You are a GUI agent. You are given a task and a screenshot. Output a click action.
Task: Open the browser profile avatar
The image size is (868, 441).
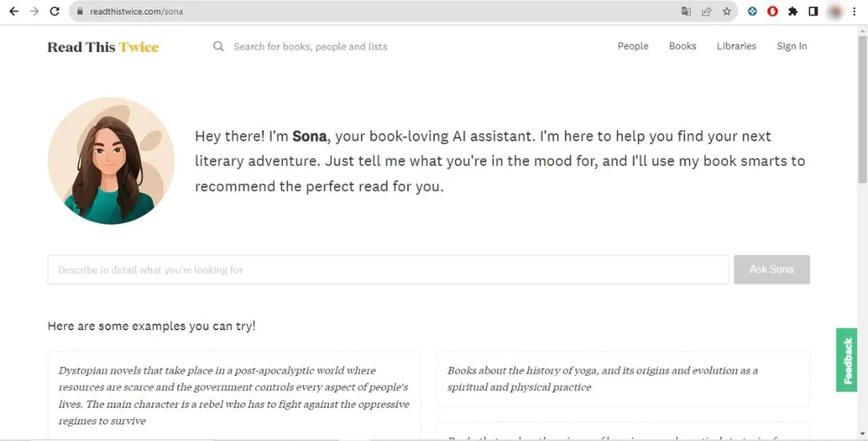pos(835,11)
